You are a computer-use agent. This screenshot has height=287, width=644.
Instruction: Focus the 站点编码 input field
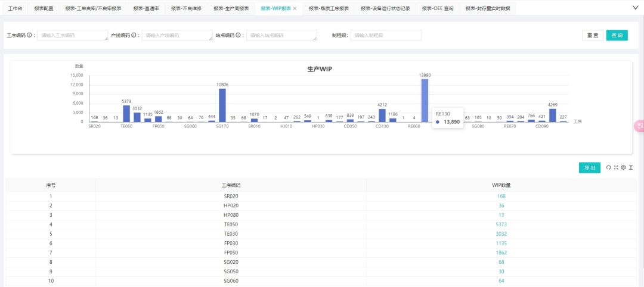point(281,35)
